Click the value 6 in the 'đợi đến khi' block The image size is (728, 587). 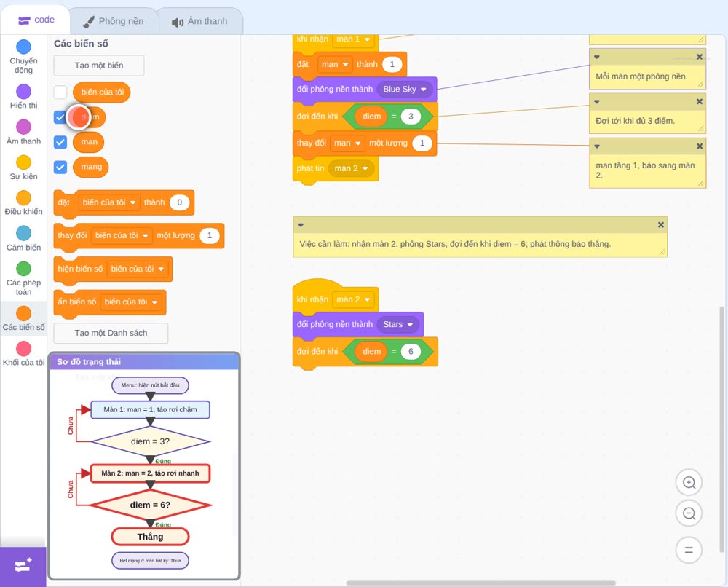pos(411,352)
